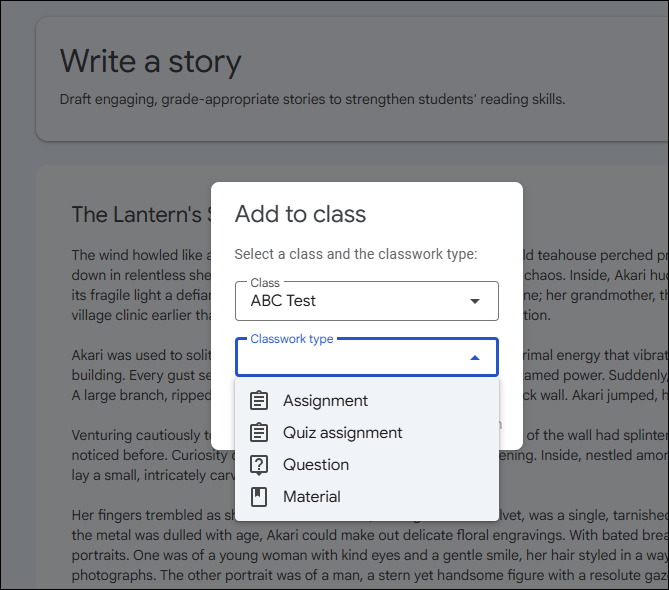Click the Question mark icon
The width and height of the screenshot is (669, 590).
click(259, 465)
